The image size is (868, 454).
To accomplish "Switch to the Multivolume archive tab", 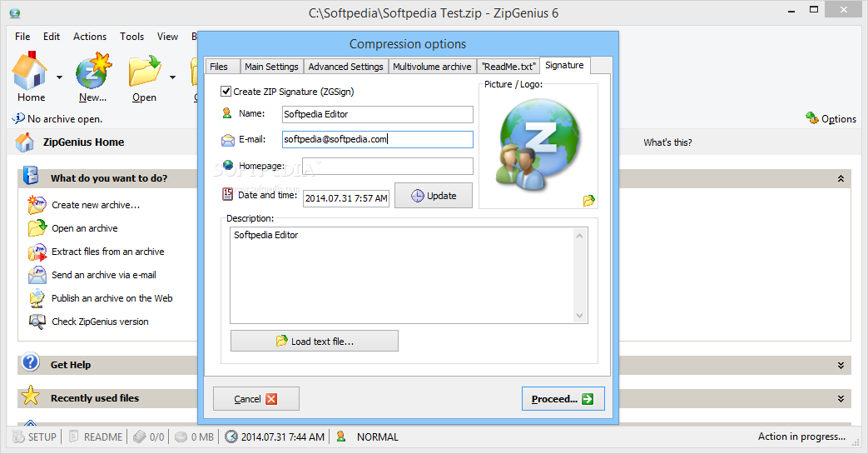I will 433,67.
